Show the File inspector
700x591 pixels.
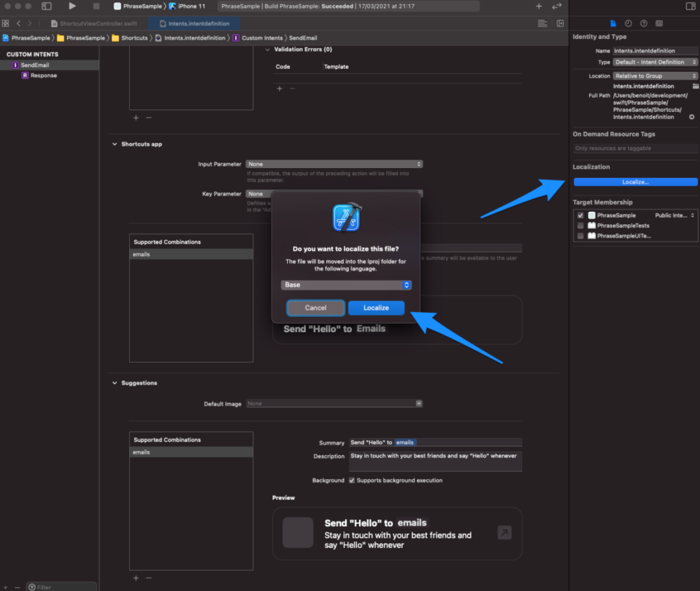click(613, 24)
